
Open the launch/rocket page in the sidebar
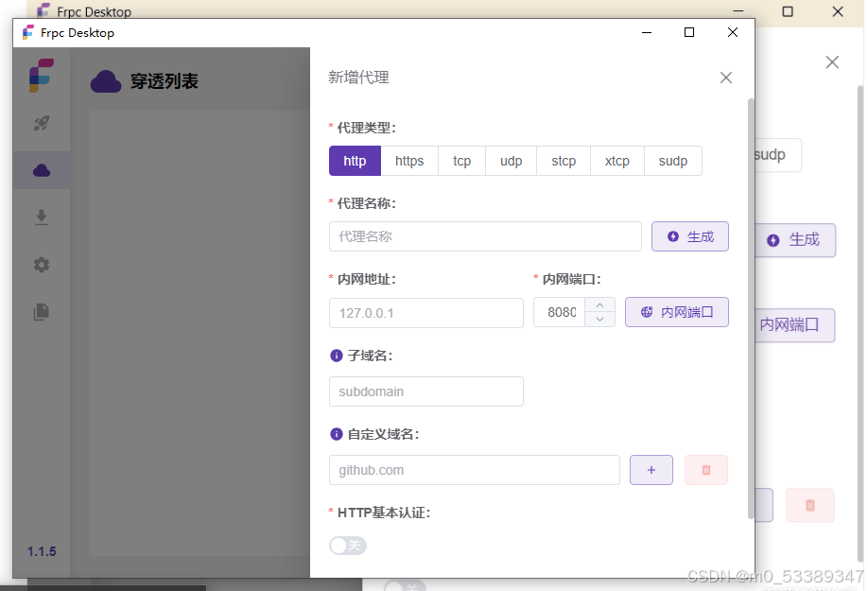pyautogui.click(x=41, y=123)
